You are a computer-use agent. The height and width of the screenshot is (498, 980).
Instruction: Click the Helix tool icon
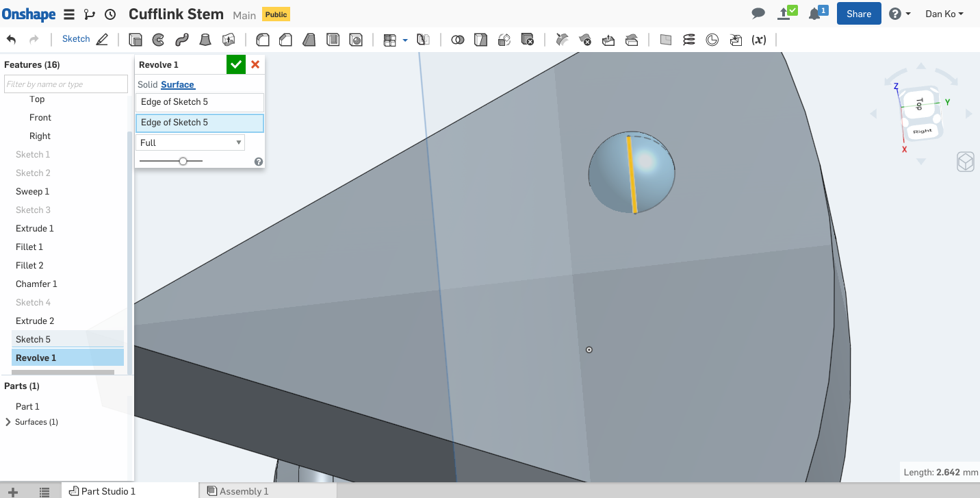coord(689,40)
